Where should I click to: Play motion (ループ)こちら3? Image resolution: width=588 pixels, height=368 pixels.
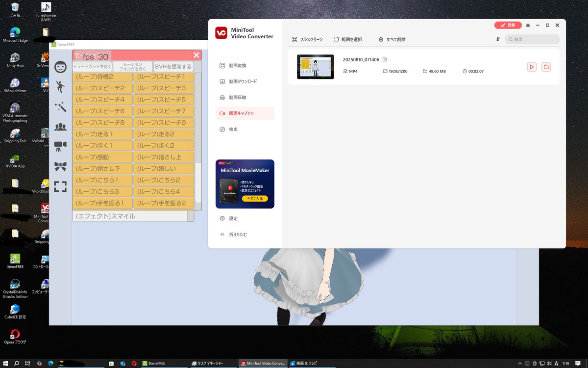coord(103,191)
